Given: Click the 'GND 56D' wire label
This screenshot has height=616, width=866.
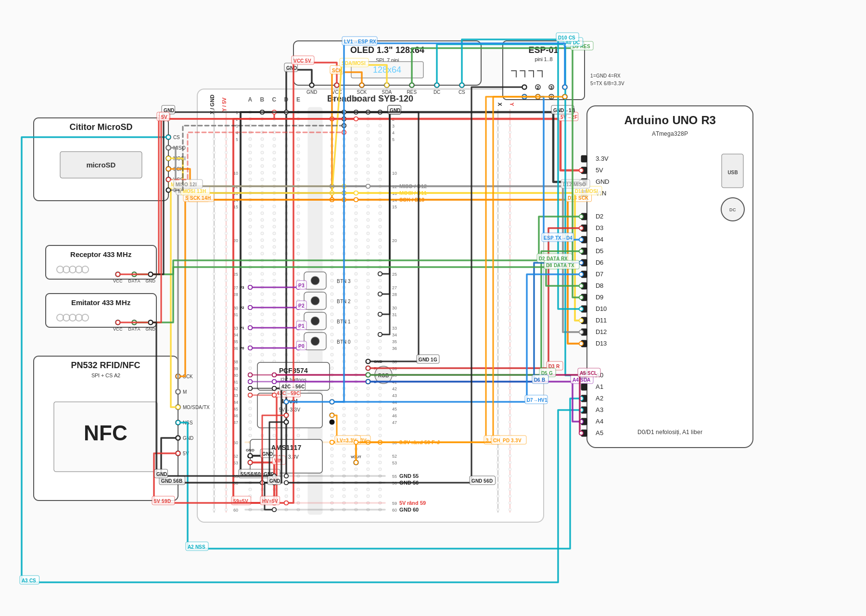Looking at the screenshot, I should coord(483,481).
